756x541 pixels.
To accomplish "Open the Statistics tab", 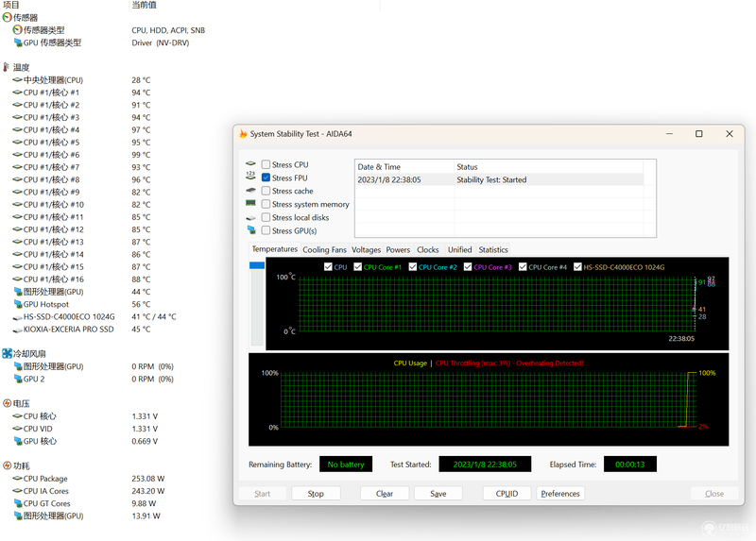I will (493, 249).
